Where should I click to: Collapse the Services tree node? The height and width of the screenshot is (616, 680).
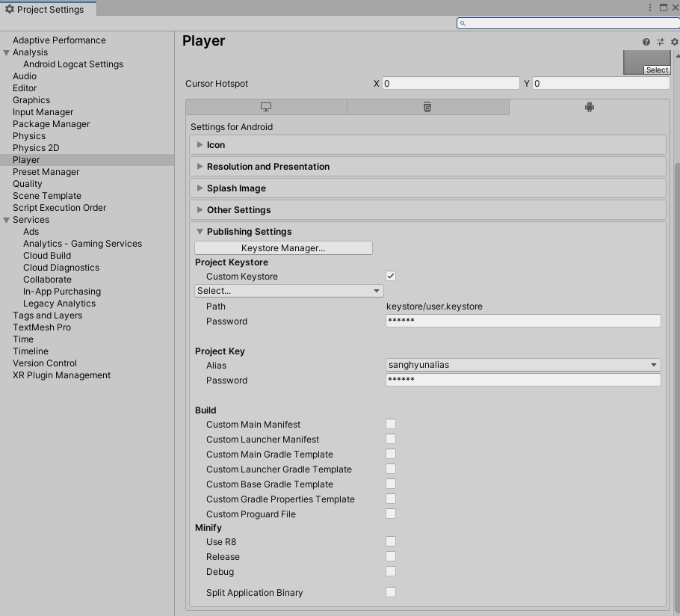point(7,220)
